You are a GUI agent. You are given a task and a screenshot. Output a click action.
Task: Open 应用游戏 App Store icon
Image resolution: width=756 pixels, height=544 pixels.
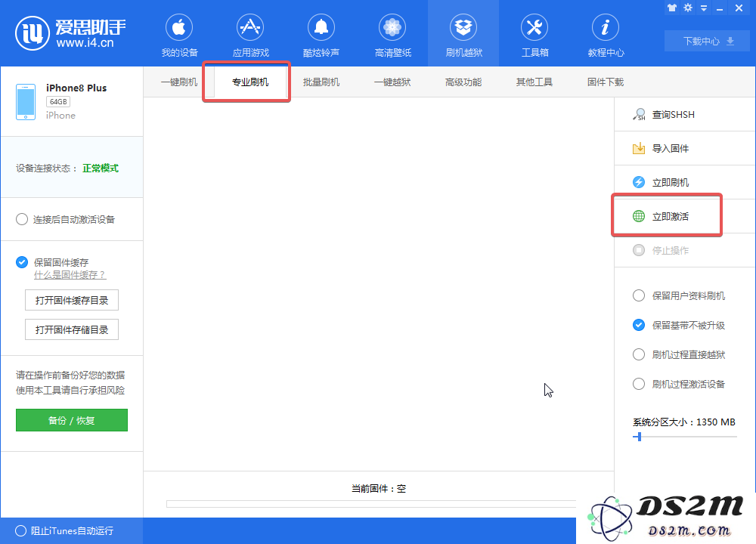(x=250, y=27)
